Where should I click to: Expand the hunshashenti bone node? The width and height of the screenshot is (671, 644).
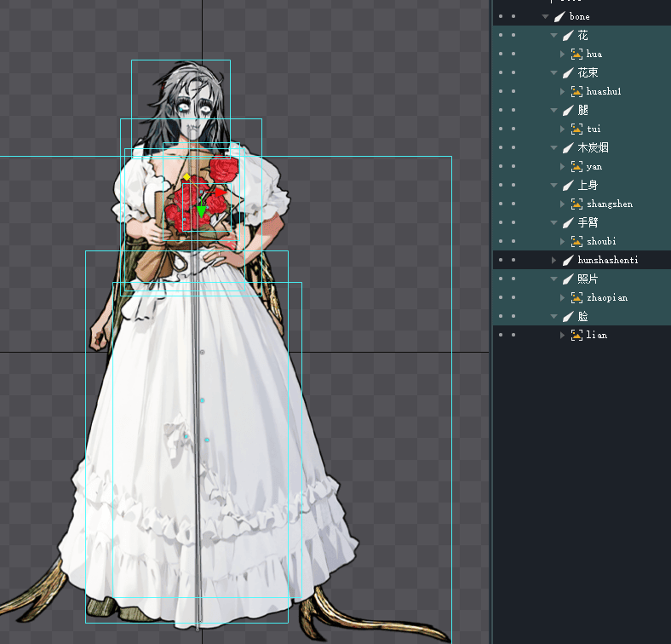click(x=554, y=260)
